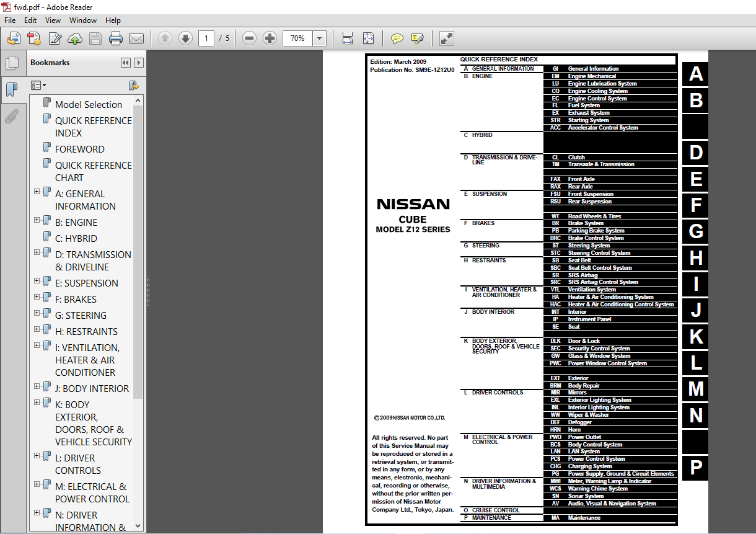756x534 pixels.
Task: Open the Model Selection bookmark
Action: (x=89, y=105)
